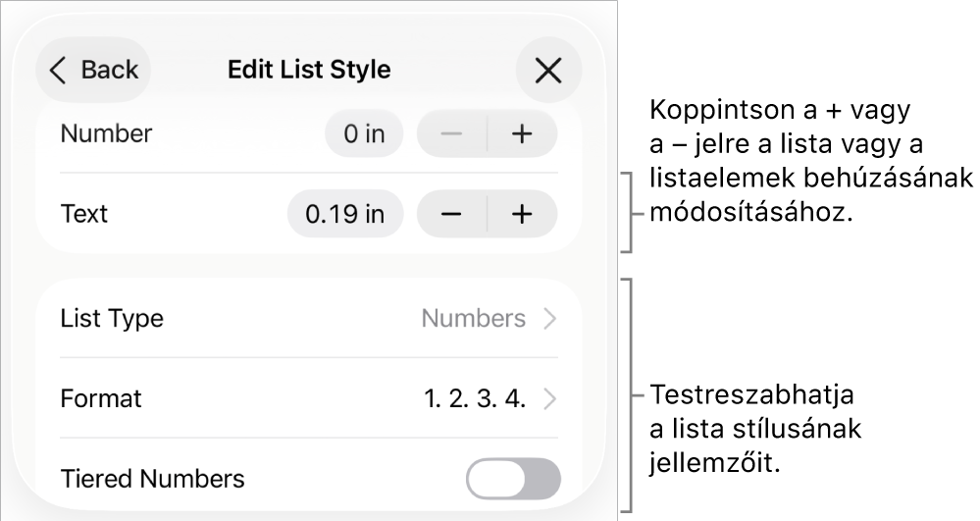Increase the Number indent with plus
The width and height of the screenshot is (980, 521).
click(x=523, y=134)
